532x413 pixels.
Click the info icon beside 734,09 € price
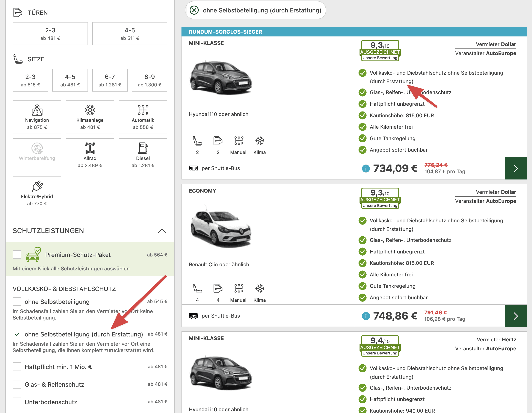(x=366, y=168)
